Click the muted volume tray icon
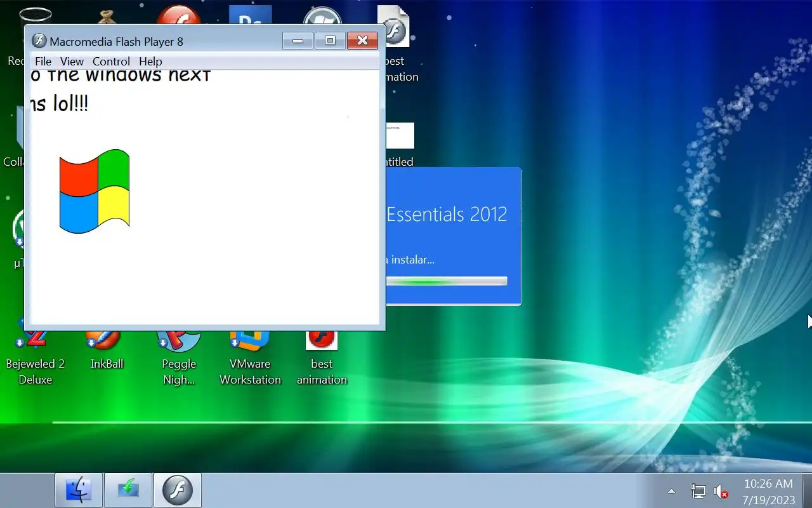This screenshot has width=812, height=508. click(x=721, y=491)
